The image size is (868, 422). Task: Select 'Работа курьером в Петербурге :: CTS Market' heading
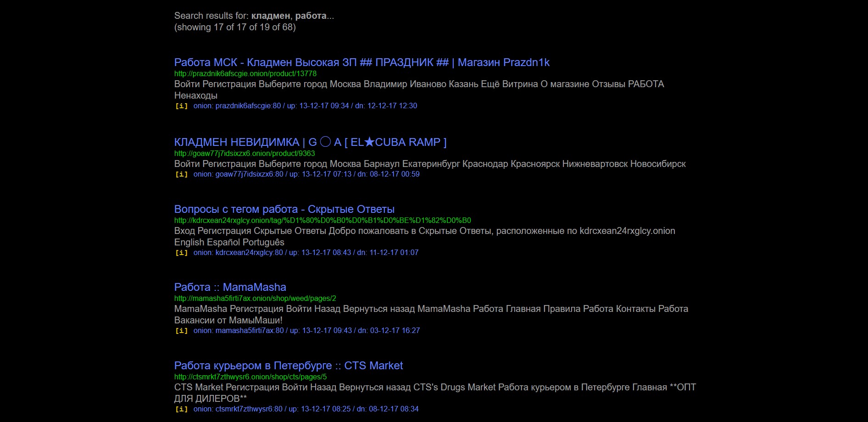[288, 366]
